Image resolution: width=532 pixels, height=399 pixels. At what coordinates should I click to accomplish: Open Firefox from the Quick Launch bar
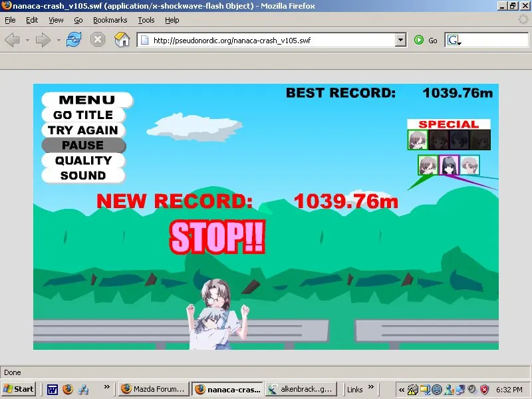coord(68,389)
